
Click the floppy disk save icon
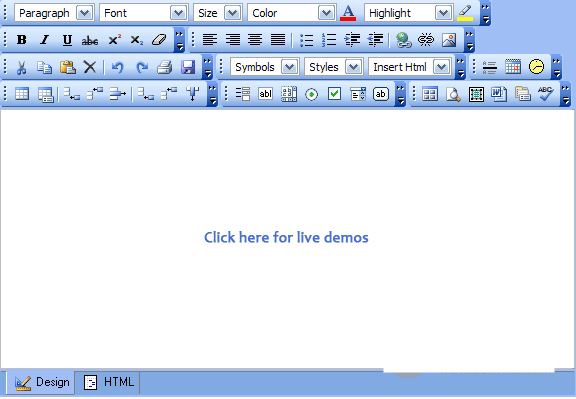coord(188,67)
